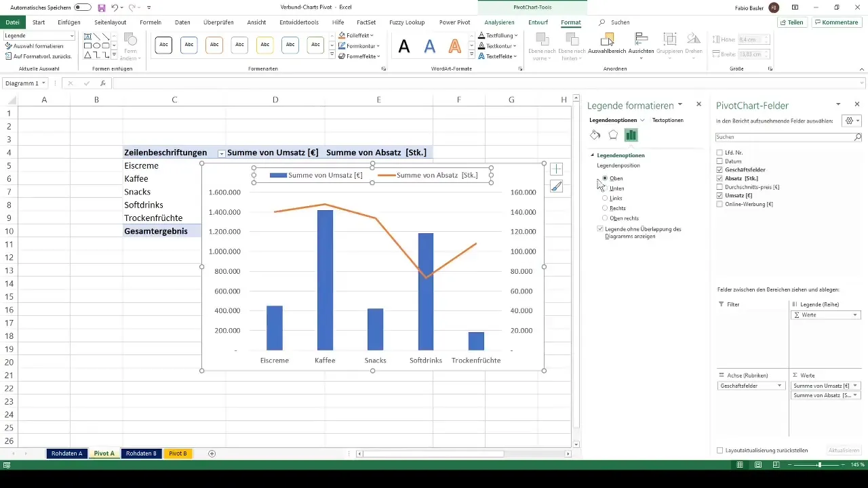Screen dimensions: 868x488
Task: Click the chart elements plus button
Action: point(556,169)
